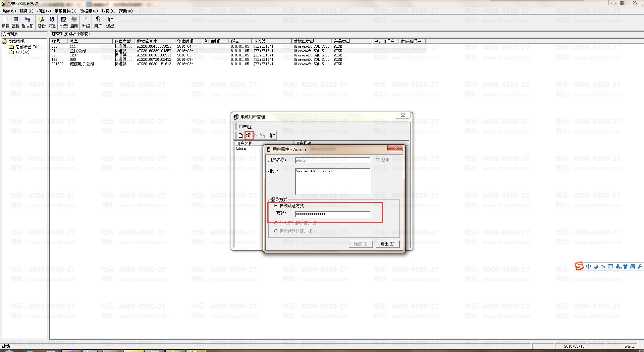This screenshot has width=644, height=352.
Task: Open the 用户(U) menu in 系统用户管理
Action: pos(246,127)
